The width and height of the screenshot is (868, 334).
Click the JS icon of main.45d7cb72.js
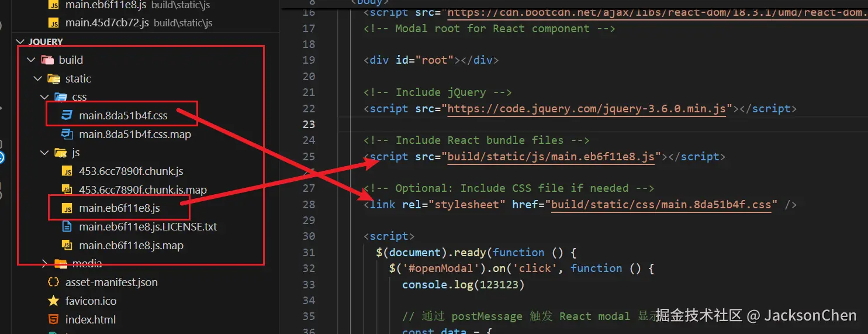(53, 23)
